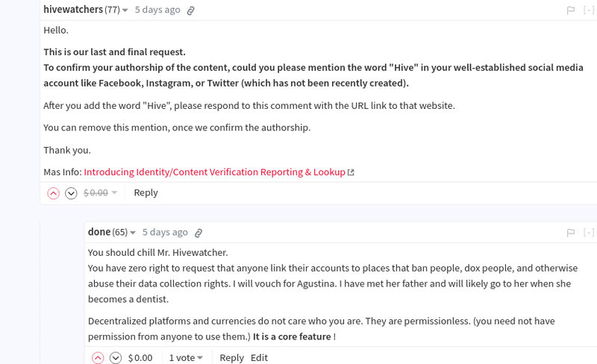
Task: Collapse the reply by done
Action: pyautogui.click(x=589, y=233)
